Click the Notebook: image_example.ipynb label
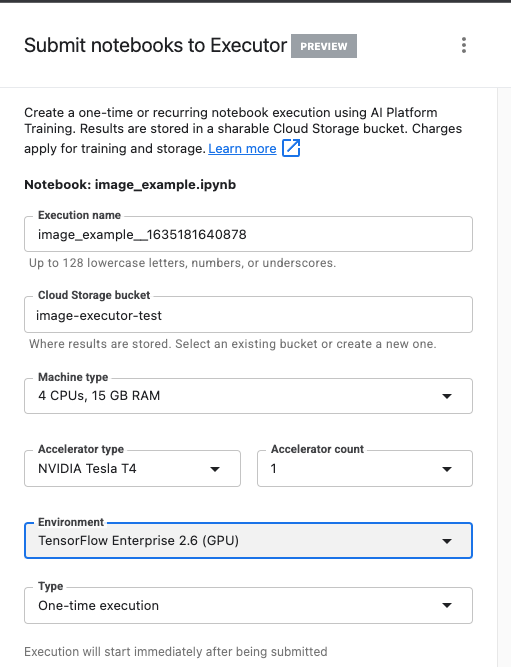Screen dimensions: 511x667 click(x=130, y=185)
